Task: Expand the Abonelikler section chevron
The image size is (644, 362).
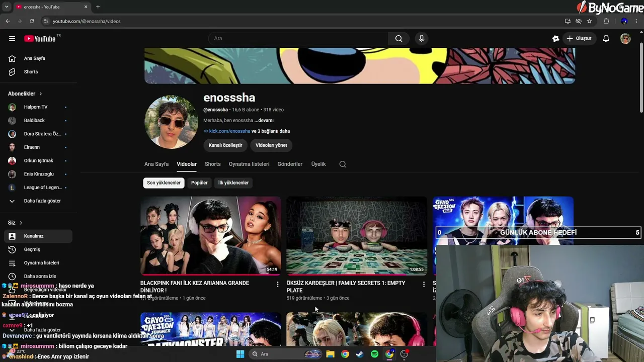Action: click(x=41, y=94)
